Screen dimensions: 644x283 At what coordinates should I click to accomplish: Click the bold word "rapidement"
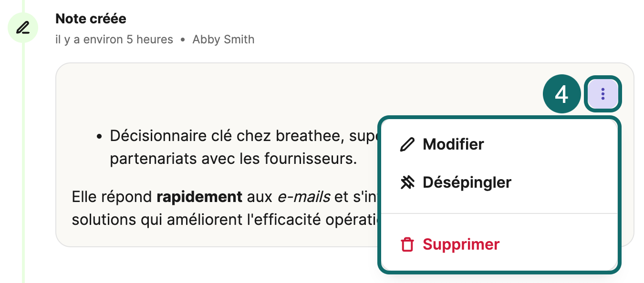[199, 197]
